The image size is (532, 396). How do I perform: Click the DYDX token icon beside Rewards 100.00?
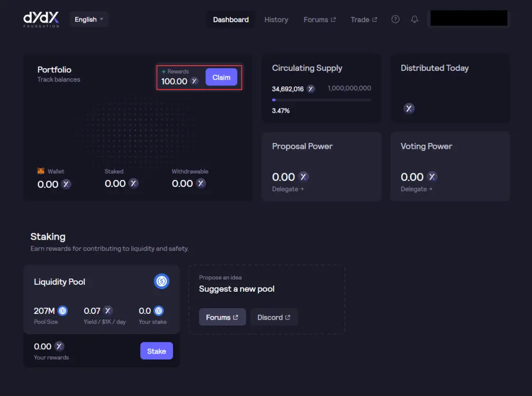click(x=194, y=81)
